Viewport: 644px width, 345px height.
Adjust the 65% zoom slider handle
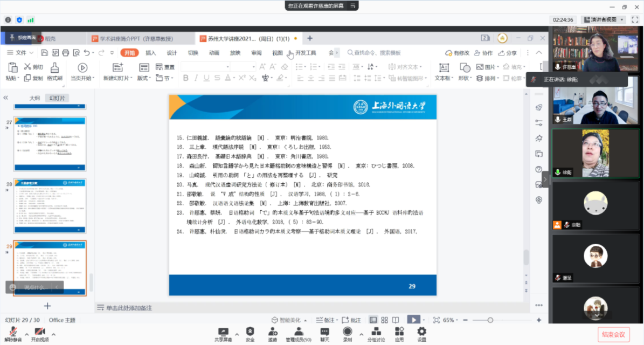(490, 320)
